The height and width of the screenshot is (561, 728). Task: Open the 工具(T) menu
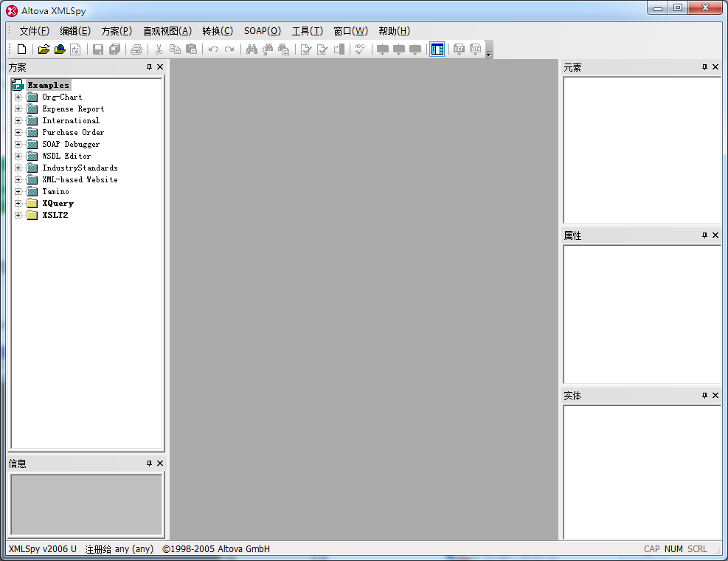click(307, 31)
